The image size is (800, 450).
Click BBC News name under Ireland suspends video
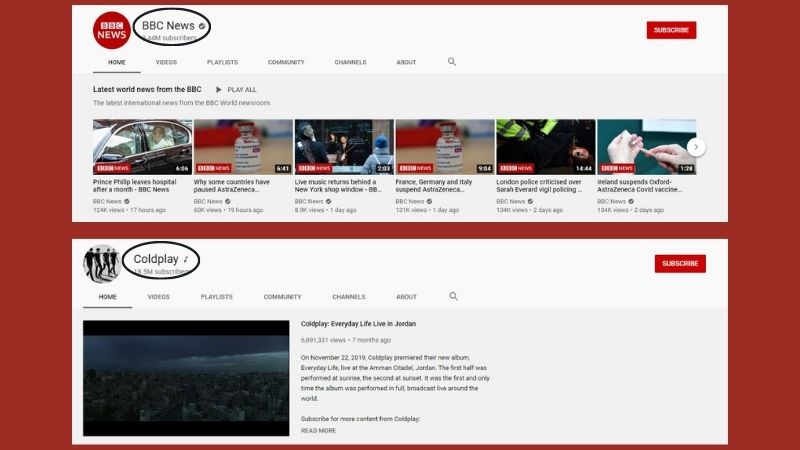(612, 202)
